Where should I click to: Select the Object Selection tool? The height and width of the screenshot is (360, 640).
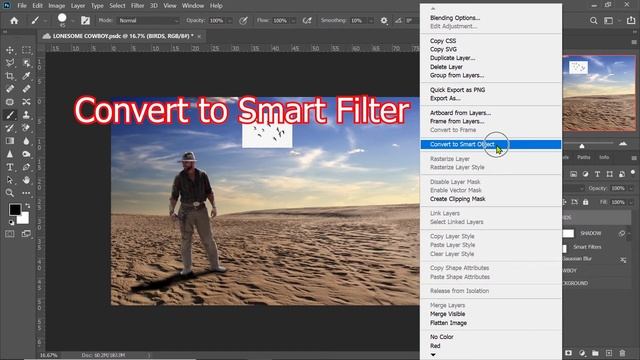[26, 63]
